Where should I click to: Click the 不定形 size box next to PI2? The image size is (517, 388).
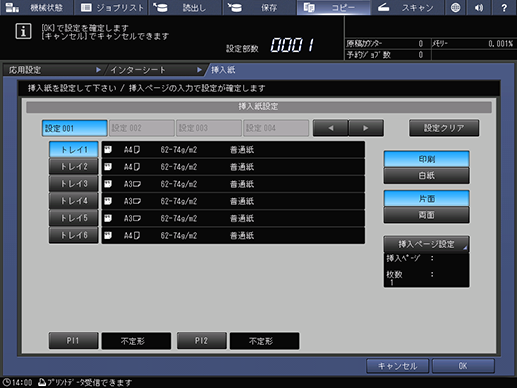264,341
